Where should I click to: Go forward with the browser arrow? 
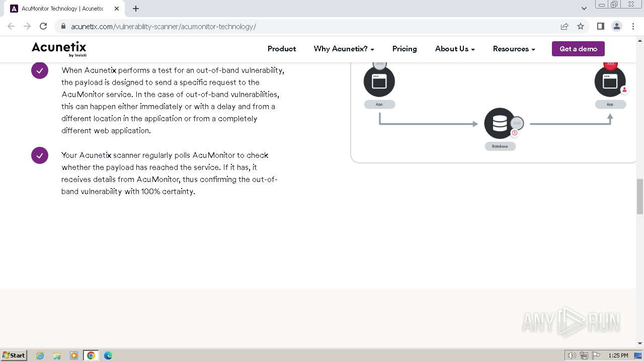27,26
